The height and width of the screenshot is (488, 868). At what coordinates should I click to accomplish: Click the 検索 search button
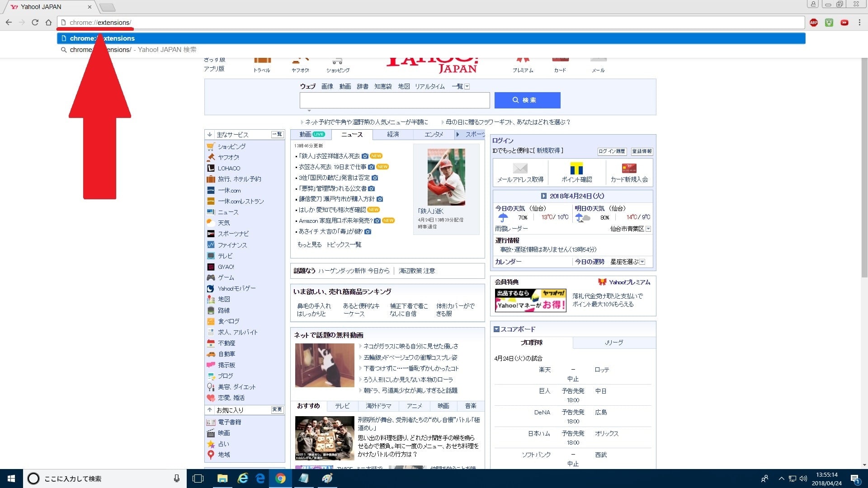[527, 100]
